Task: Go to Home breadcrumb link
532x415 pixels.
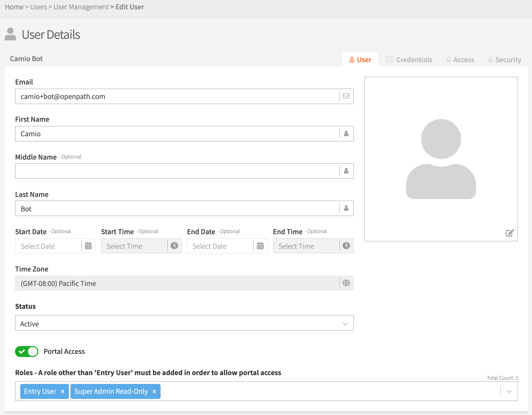Action: click(14, 7)
